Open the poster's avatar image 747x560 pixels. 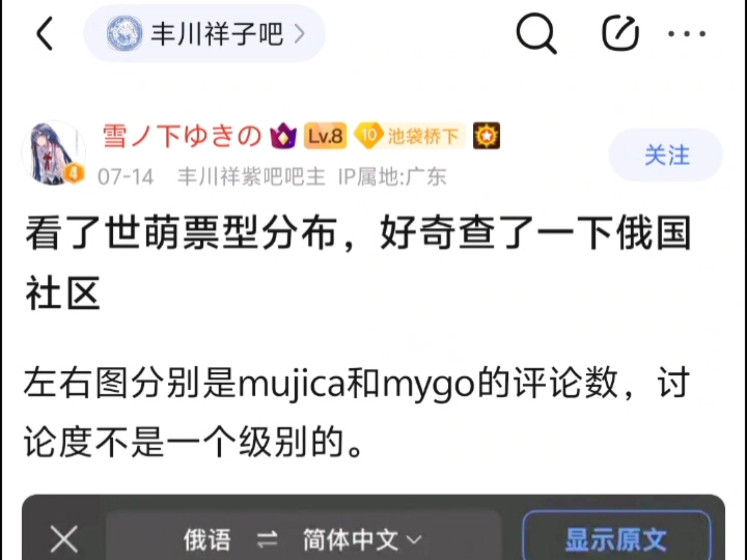[54, 153]
